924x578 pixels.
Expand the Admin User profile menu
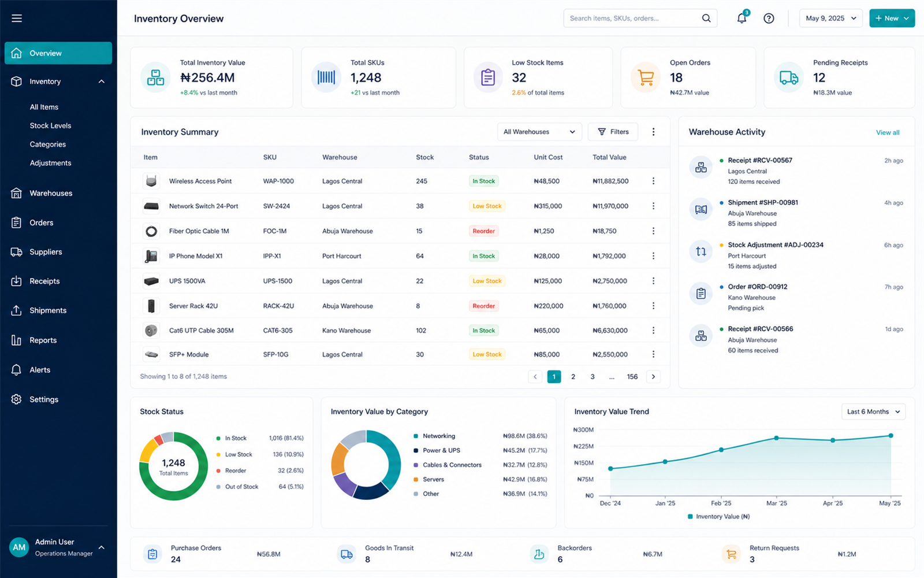[102, 547]
